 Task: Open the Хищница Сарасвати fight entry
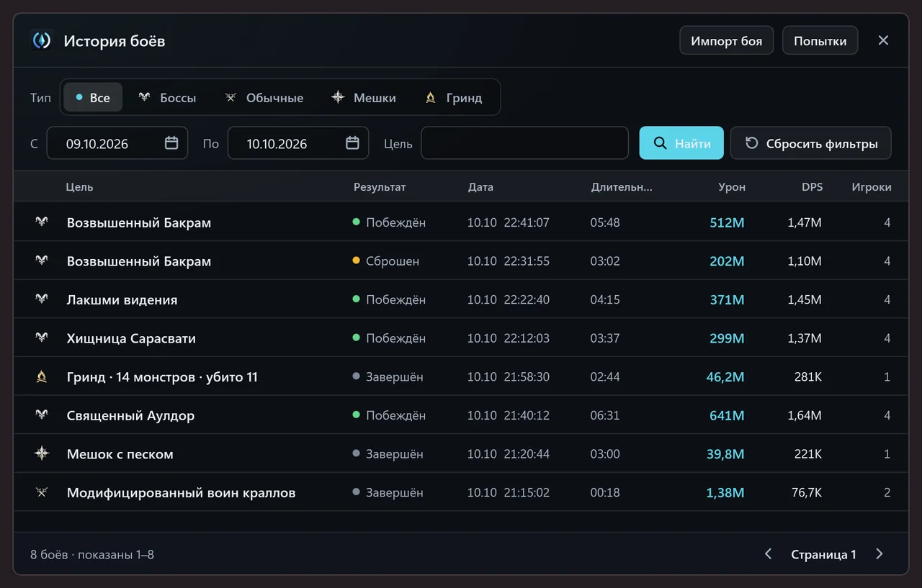click(x=461, y=338)
